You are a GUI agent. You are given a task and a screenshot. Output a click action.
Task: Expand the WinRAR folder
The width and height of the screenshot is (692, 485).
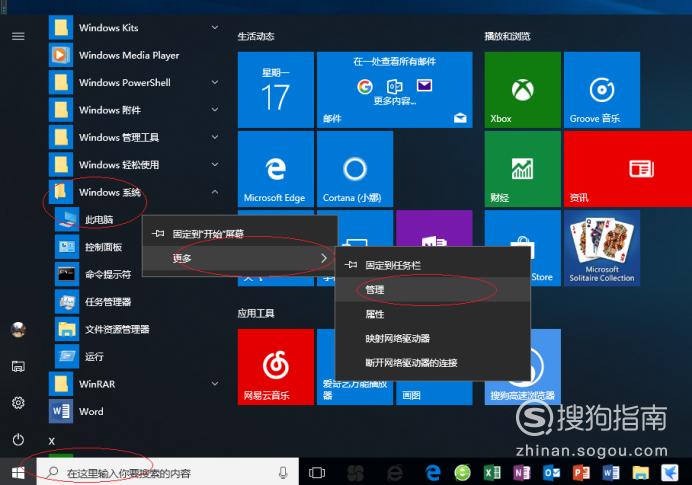[215, 383]
